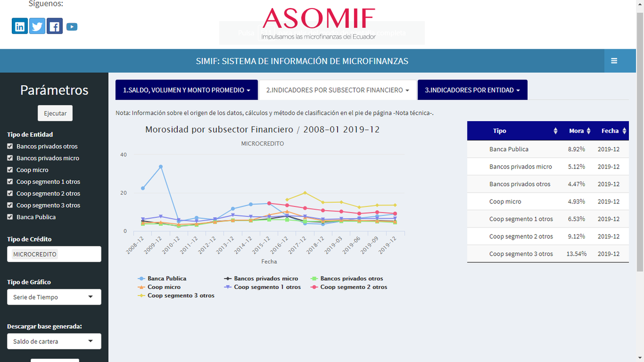This screenshot has width=644, height=362.
Task: Open the Facebook social icon
Action: tap(55, 26)
